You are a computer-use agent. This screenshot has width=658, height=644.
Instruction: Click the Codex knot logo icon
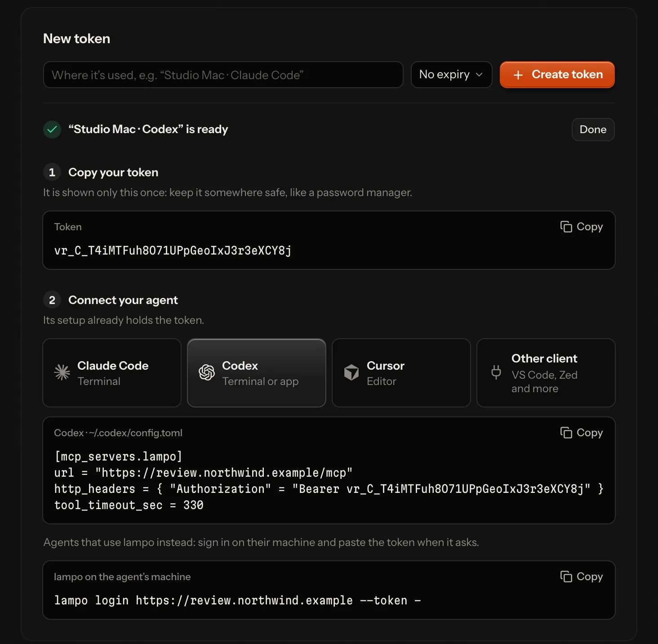(207, 373)
